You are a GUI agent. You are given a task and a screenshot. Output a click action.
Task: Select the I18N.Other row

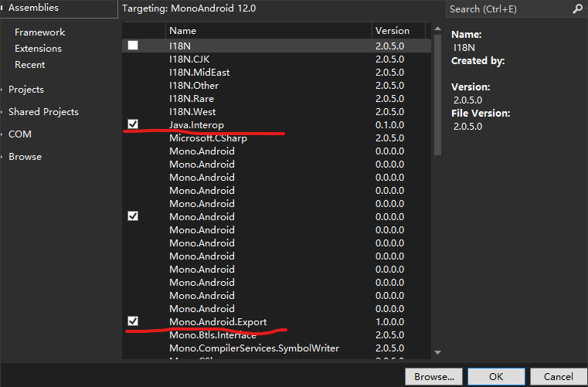(x=277, y=86)
